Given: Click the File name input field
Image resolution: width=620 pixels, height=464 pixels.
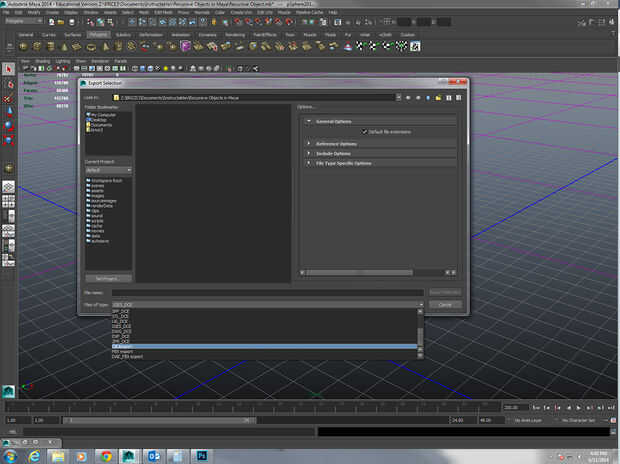Looking at the screenshot, I should click(x=266, y=292).
